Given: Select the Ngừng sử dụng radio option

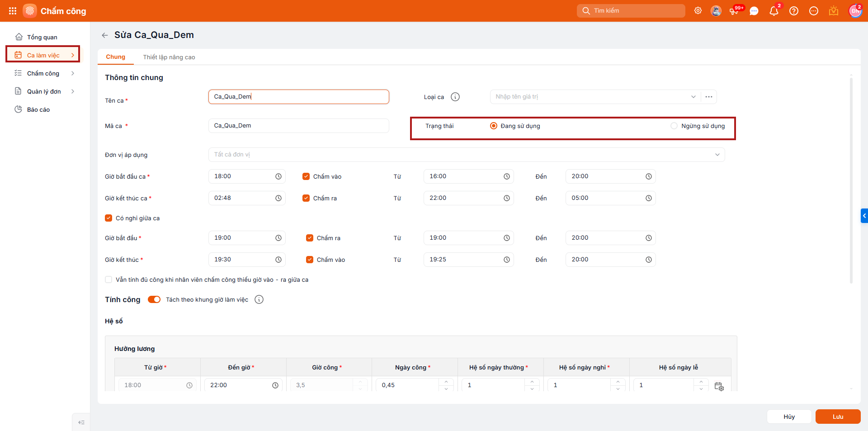Looking at the screenshot, I should coord(674,126).
